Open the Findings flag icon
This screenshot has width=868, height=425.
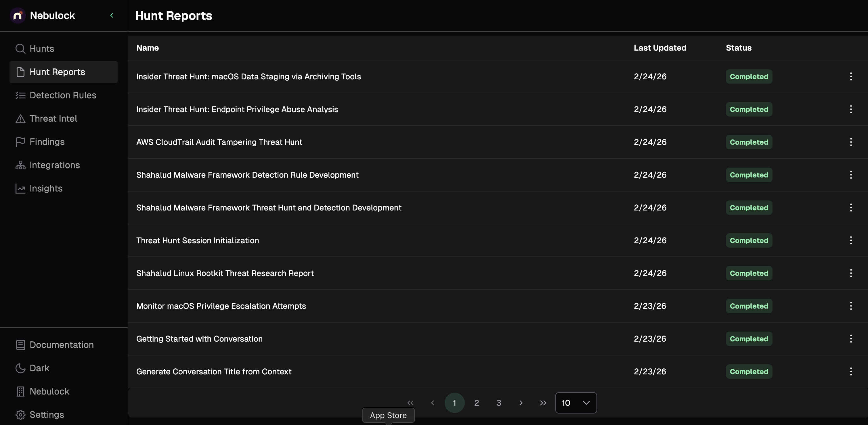tap(20, 142)
